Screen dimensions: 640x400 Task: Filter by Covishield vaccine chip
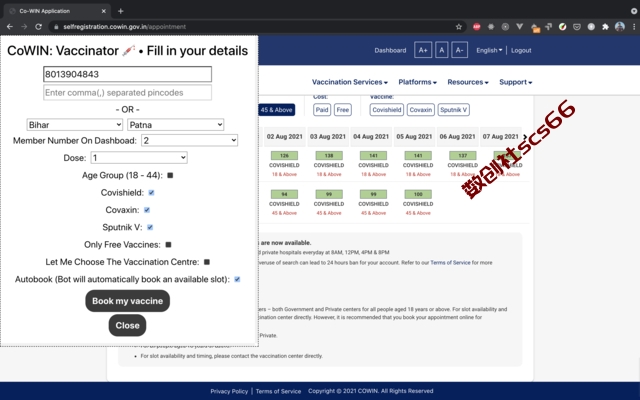click(x=387, y=110)
